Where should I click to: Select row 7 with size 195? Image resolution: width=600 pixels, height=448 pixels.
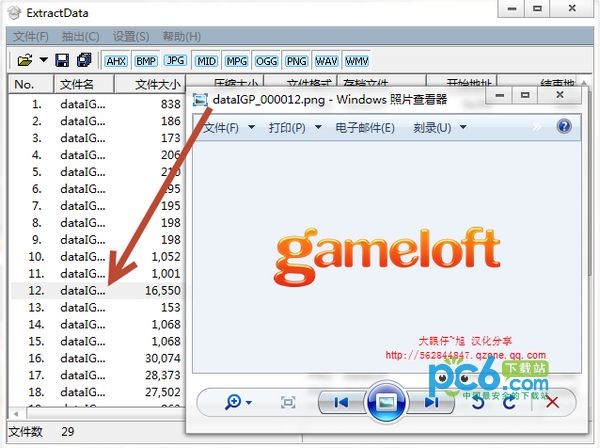pyautogui.click(x=97, y=205)
